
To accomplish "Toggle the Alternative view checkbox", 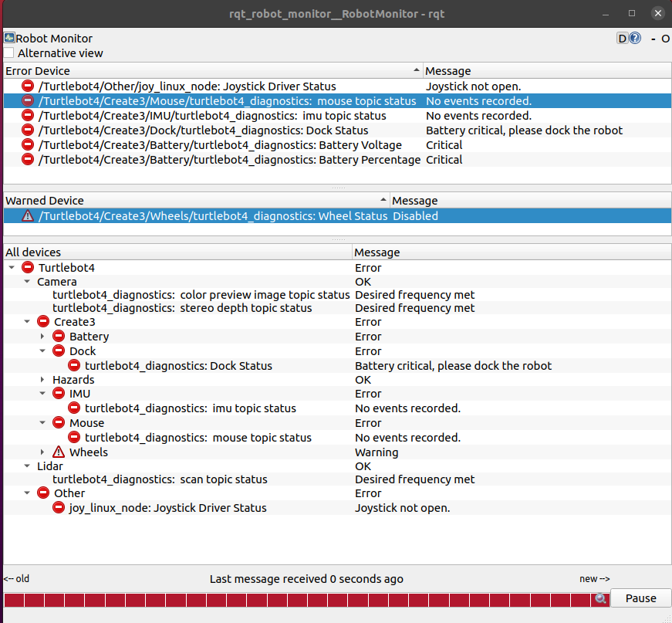I will click(x=9, y=53).
